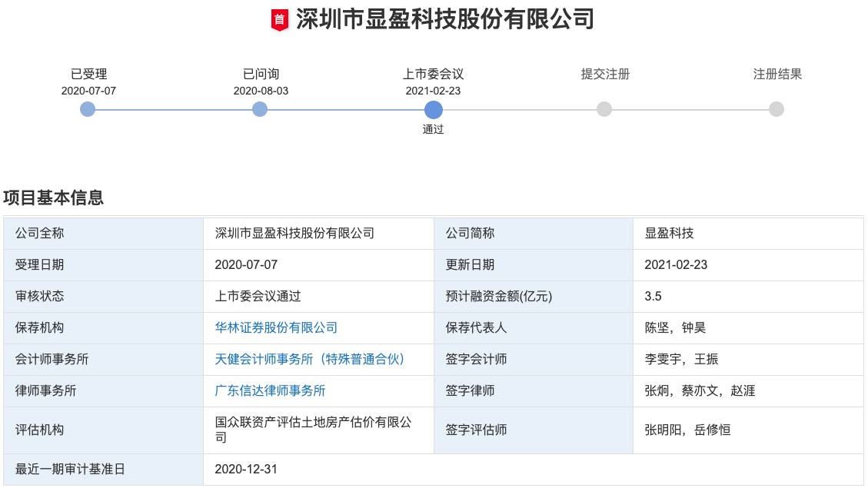Click the 陈坚，钟昊 value cell
The height and width of the screenshot is (488, 868).
coord(748,327)
